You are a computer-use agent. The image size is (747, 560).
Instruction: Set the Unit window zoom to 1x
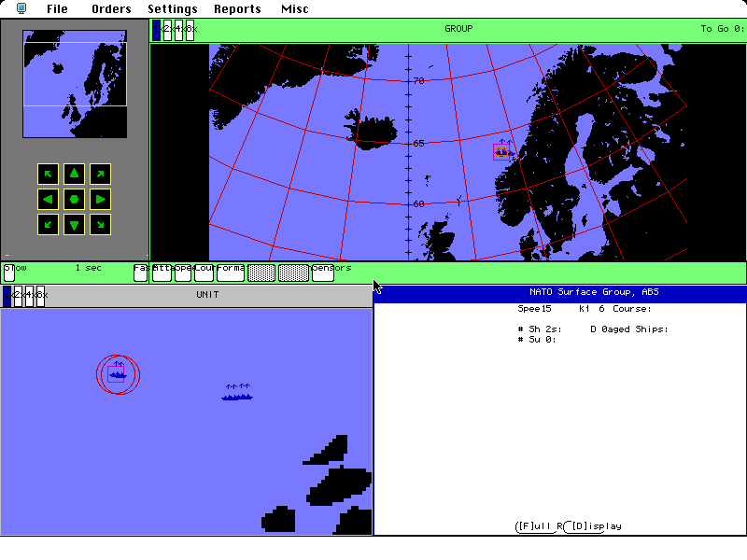pyautogui.click(x=7, y=296)
